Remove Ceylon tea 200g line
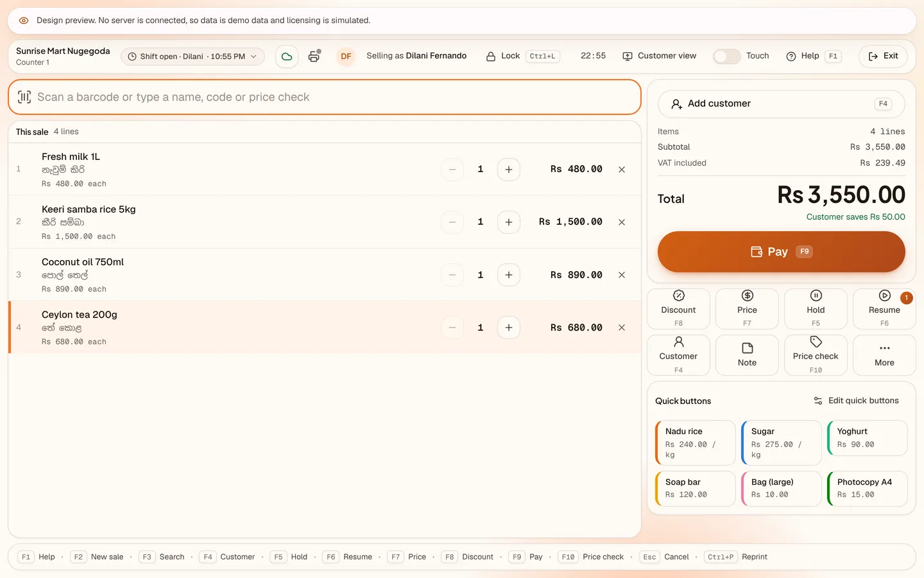The width and height of the screenshot is (924, 578). (622, 328)
